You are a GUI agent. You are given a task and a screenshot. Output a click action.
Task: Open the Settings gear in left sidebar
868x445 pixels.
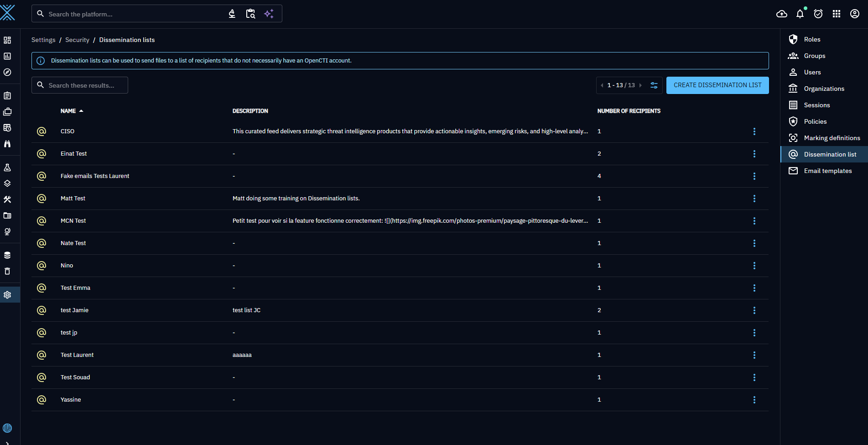click(x=7, y=295)
